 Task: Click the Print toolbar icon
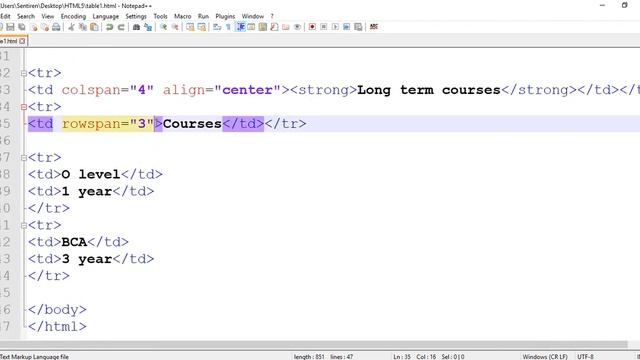tap(56, 27)
